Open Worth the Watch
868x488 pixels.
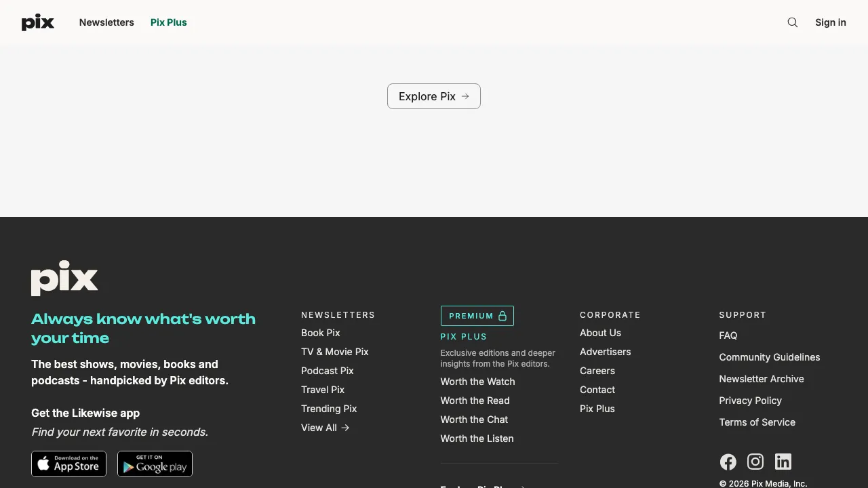(478, 382)
